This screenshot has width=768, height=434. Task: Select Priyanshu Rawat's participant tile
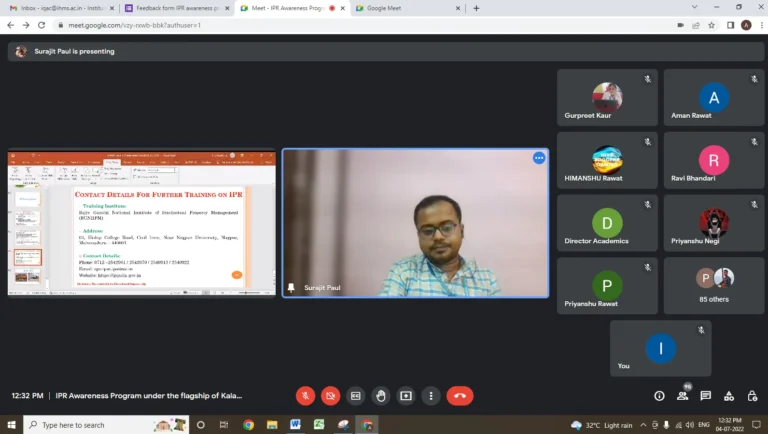click(607, 286)
